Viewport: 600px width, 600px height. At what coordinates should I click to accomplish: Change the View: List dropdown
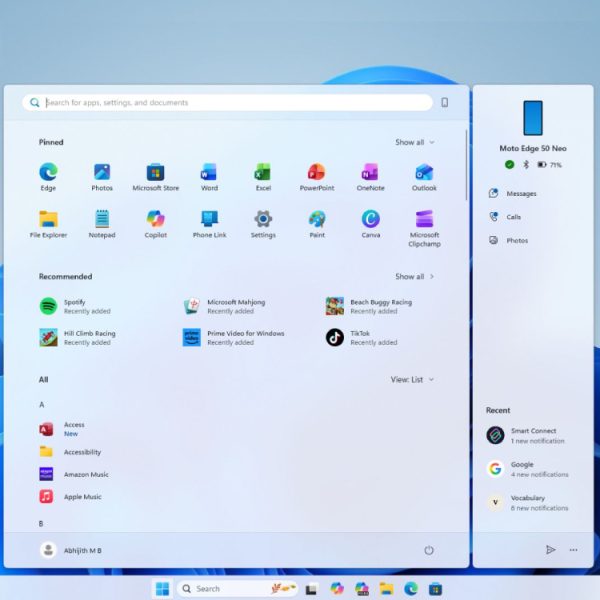412,380
